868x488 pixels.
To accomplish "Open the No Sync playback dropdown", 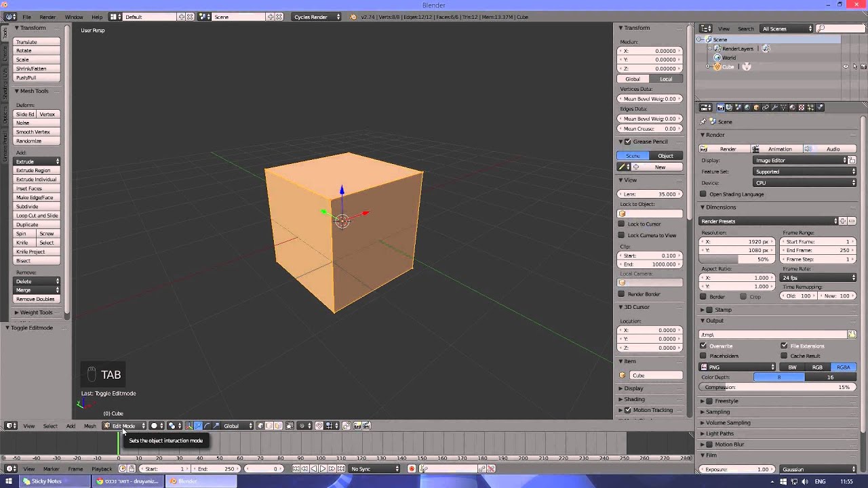I will click(374, 469).
